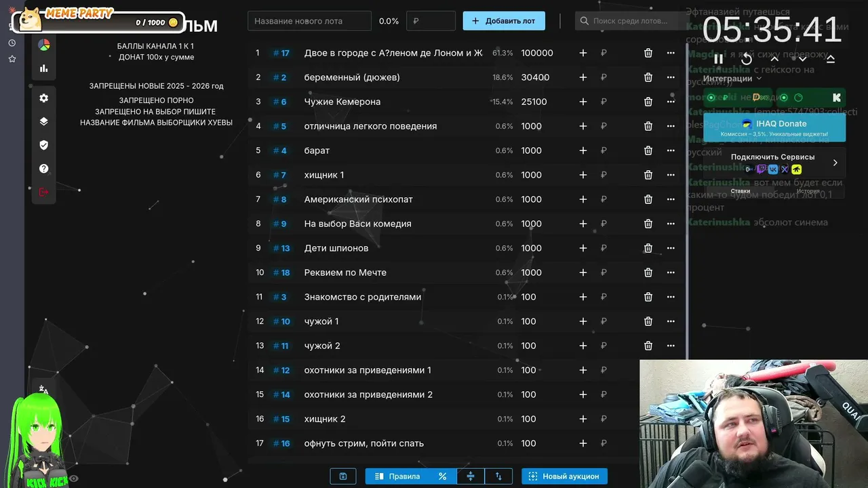Pause the countdown timer
The height and width of the screenshot is (488, 868).
(719, 59)
